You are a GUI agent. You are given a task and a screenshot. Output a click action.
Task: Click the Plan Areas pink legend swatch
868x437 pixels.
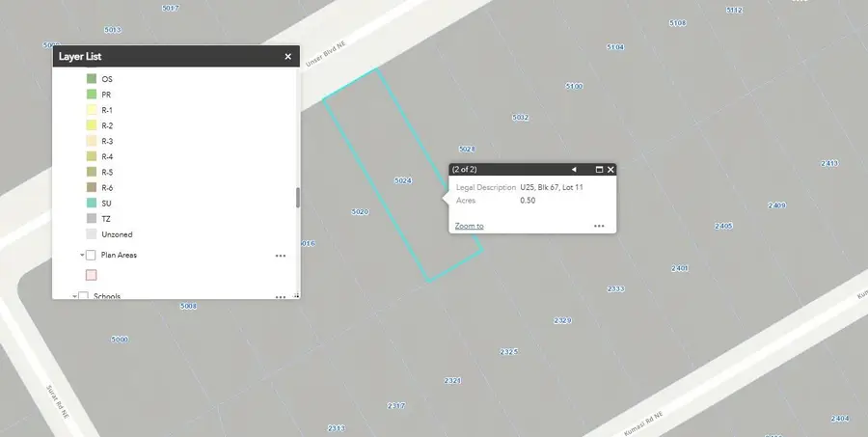coord(92,275)
